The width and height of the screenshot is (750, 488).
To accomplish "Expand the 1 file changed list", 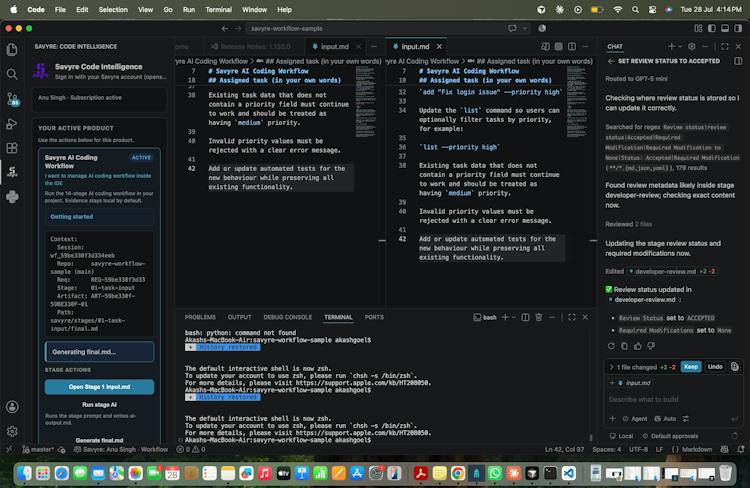I will point(611,367).
